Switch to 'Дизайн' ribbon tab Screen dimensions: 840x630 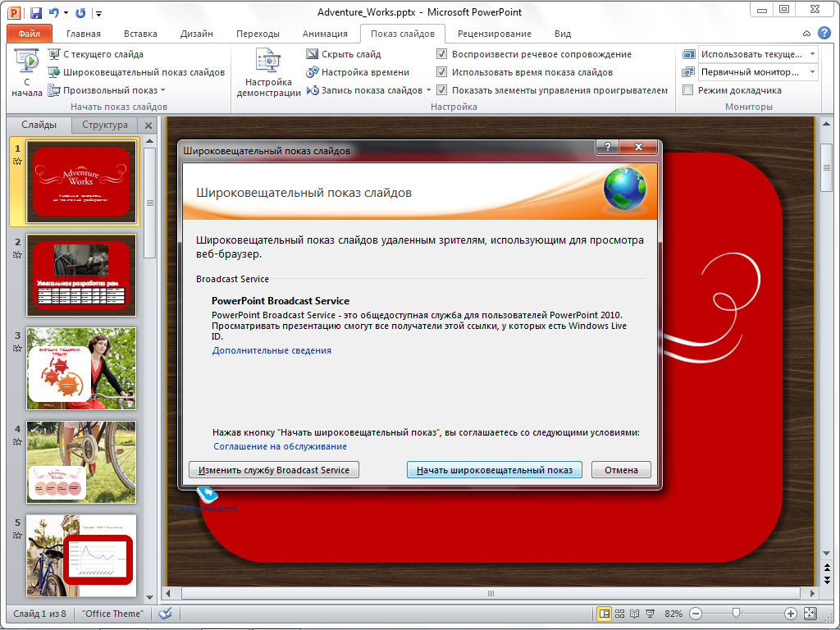tap(197, 34)
